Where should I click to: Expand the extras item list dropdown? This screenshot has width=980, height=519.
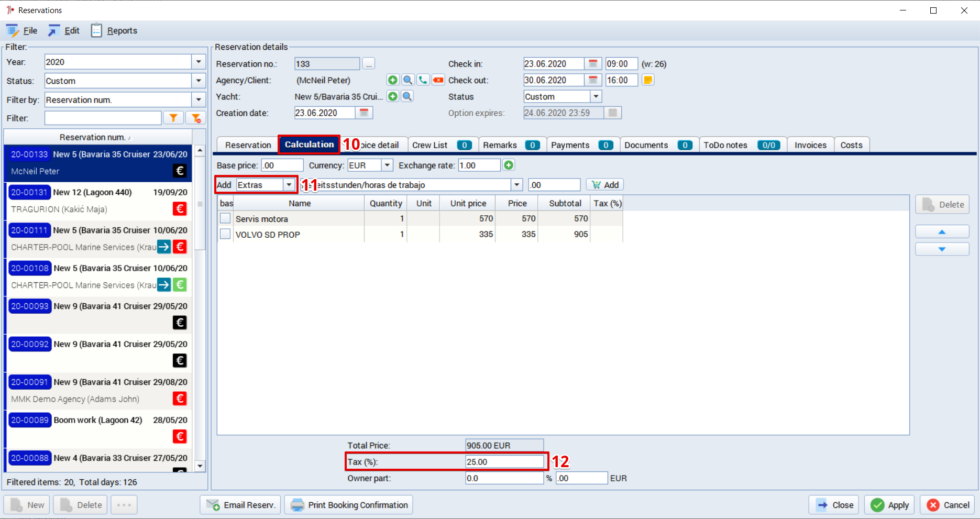pyautogui.click(x=516, y=185)
